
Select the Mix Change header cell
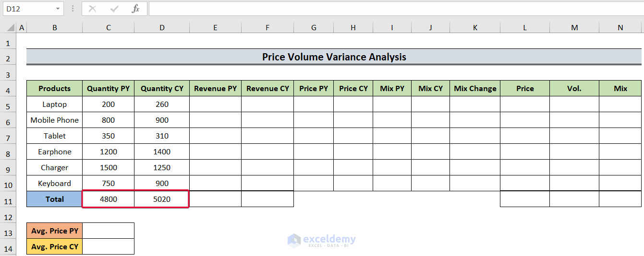[475, 88]
